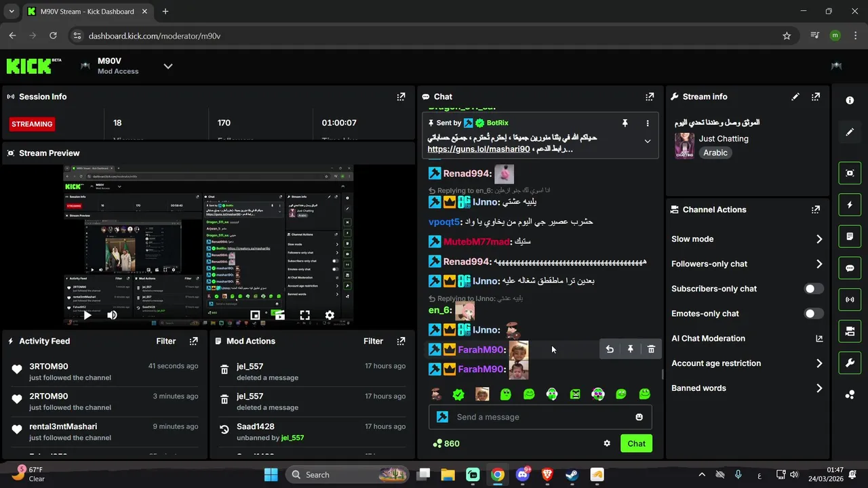Pop out the Session Info panel

(401, 97)
